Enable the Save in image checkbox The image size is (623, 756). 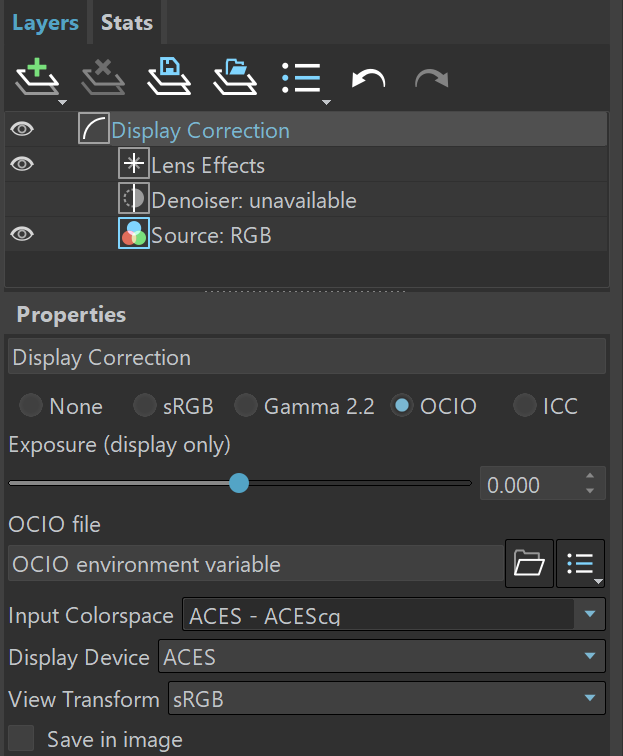tap(21, 740)
